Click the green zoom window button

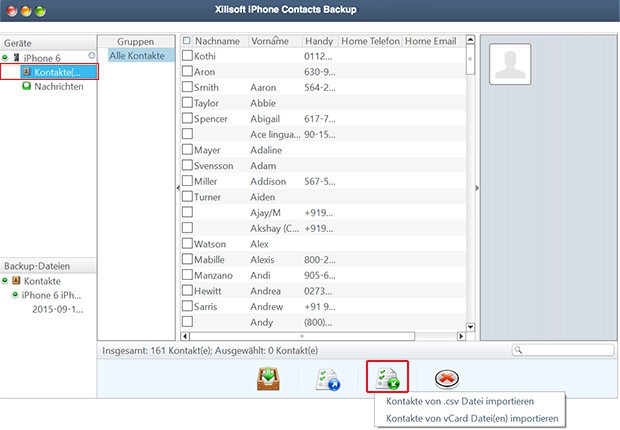click(x=40, y=11)
